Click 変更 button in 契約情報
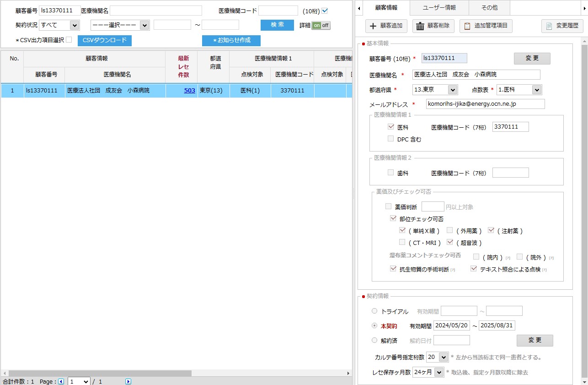This screenshot has height=385, width=588. (535, 340)
